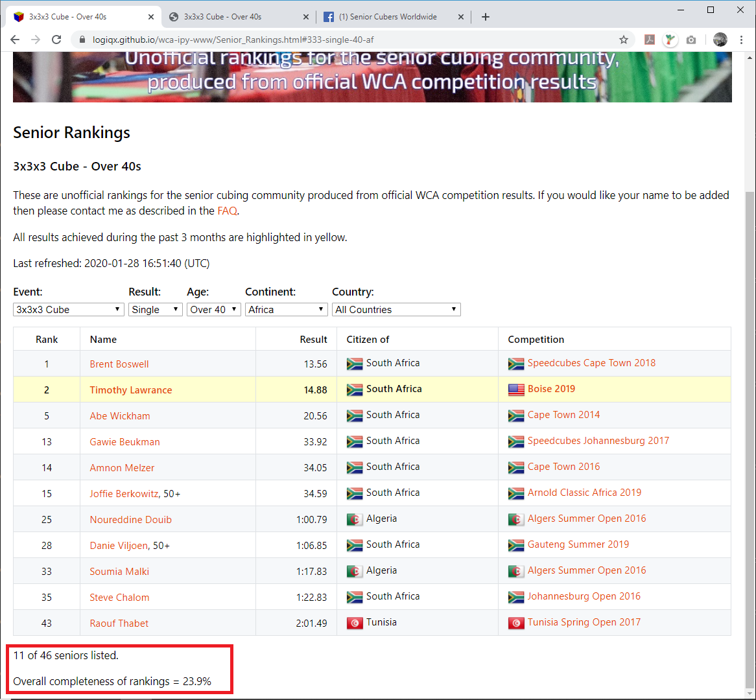The image size is (756, 700).
Task: Open the Chrome profile avatar
Action: coord(720,40)
